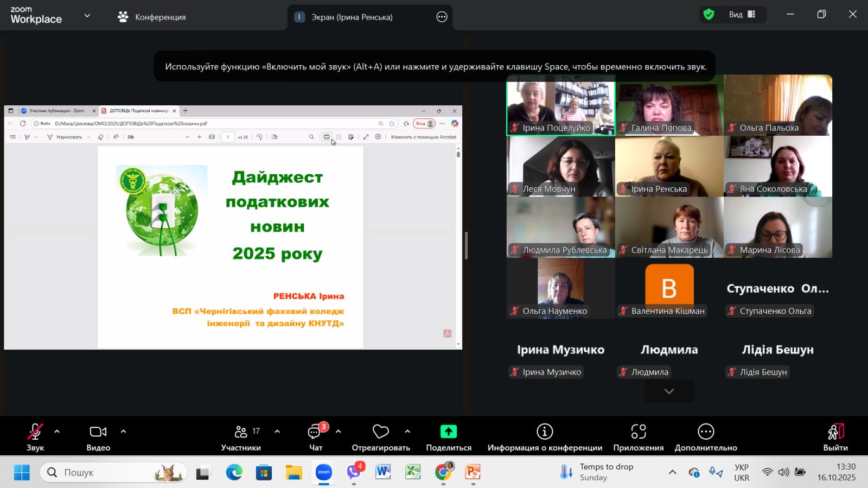Image resolution: width=868 pixels, height=488 pixels.
Task: Click the divider handle between panels
Action: coord(466,246)
